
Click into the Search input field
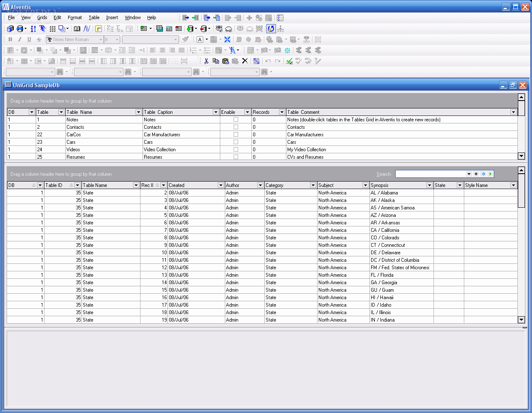430,174
